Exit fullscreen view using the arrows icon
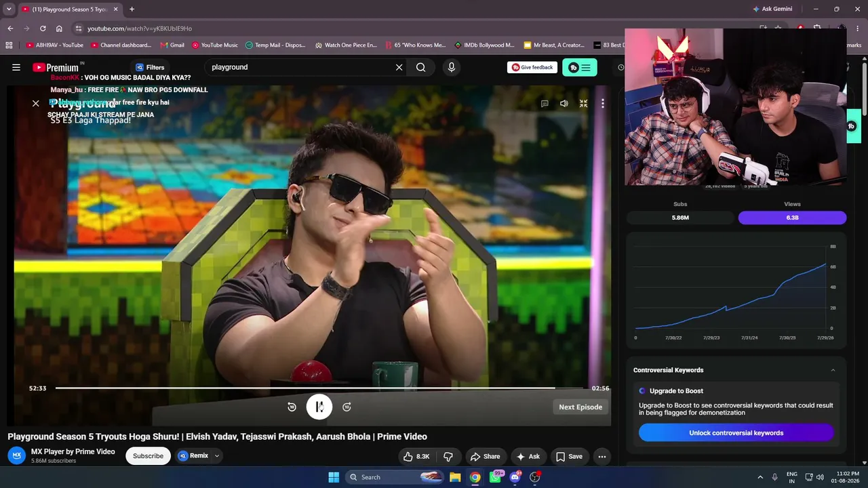Viewport: 868px width, 488px height. tap(583, 104)
